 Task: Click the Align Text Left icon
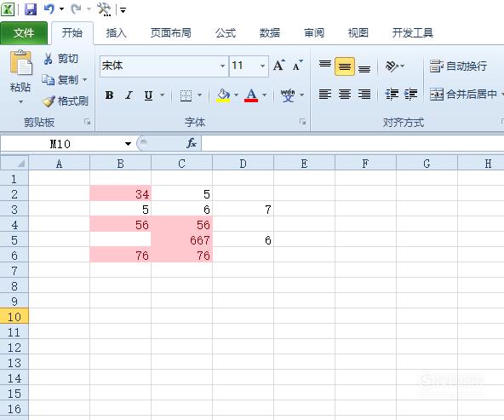(325, 95)
